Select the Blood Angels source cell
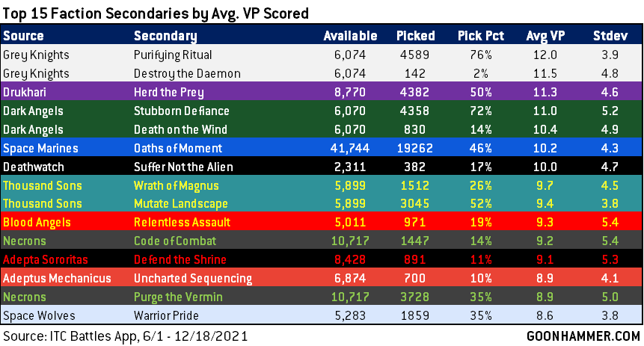Screen dimensions: 644x346 (36, 222)
